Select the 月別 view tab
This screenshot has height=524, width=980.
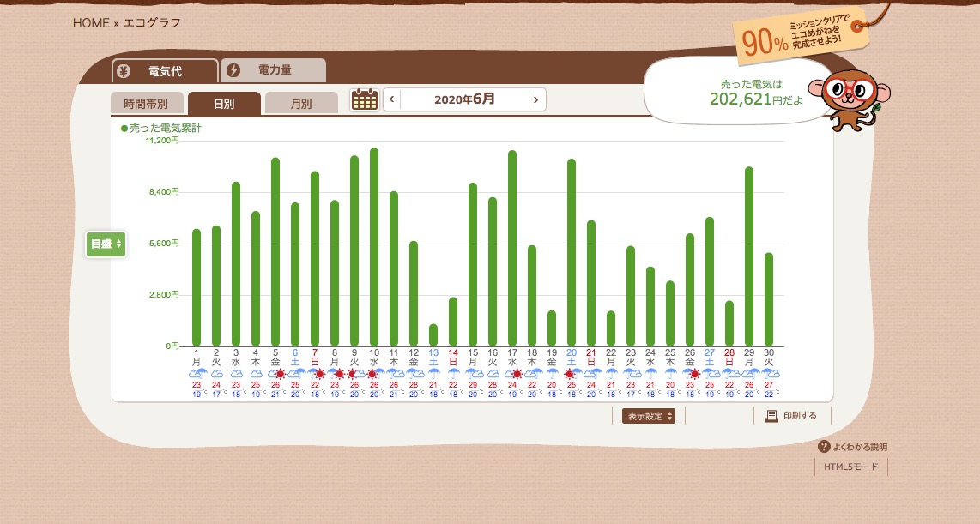coord(301,104)
